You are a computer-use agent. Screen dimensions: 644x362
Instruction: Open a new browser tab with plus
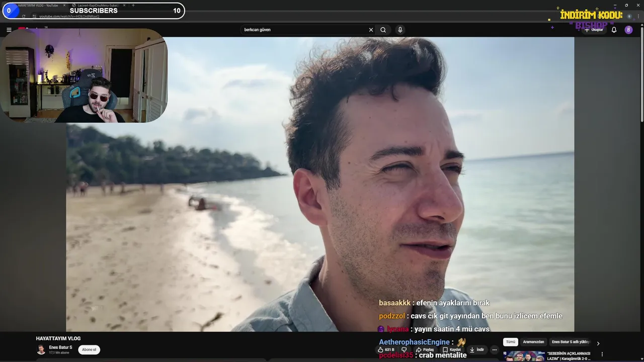pos(133,5)
